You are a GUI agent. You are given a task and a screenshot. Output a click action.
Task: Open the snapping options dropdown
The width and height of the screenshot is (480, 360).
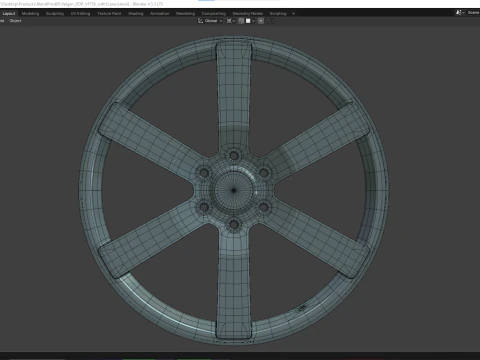coord(250,21)
